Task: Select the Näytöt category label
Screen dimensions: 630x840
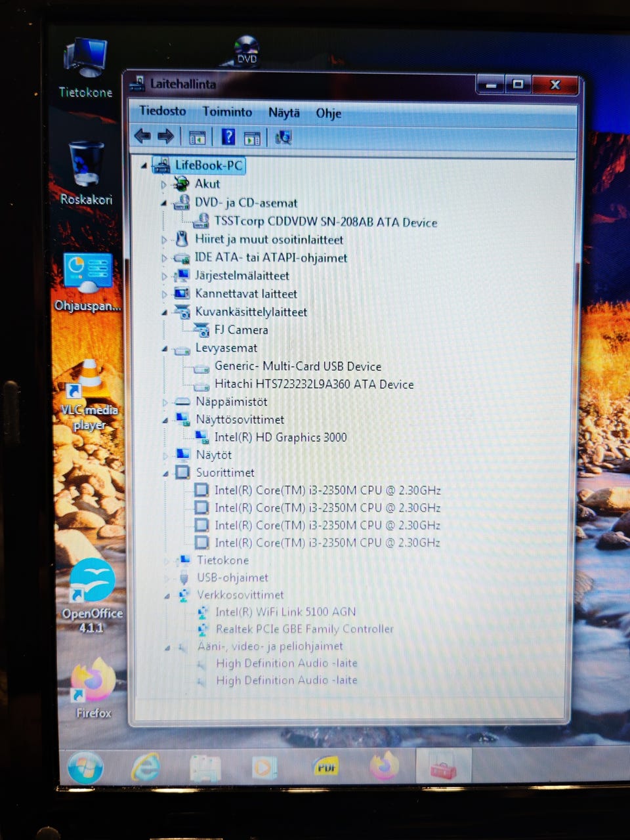Action: click(x=213, y=455)
